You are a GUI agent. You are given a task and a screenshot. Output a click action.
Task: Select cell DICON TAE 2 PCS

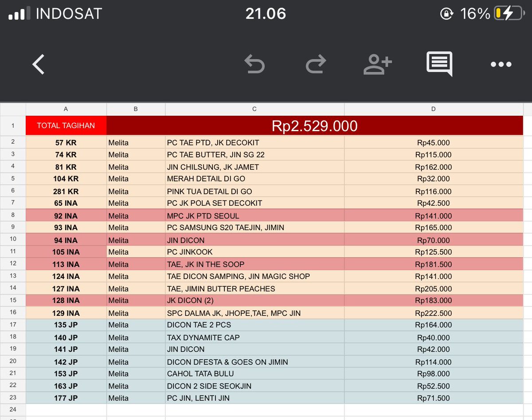point(255,325)
